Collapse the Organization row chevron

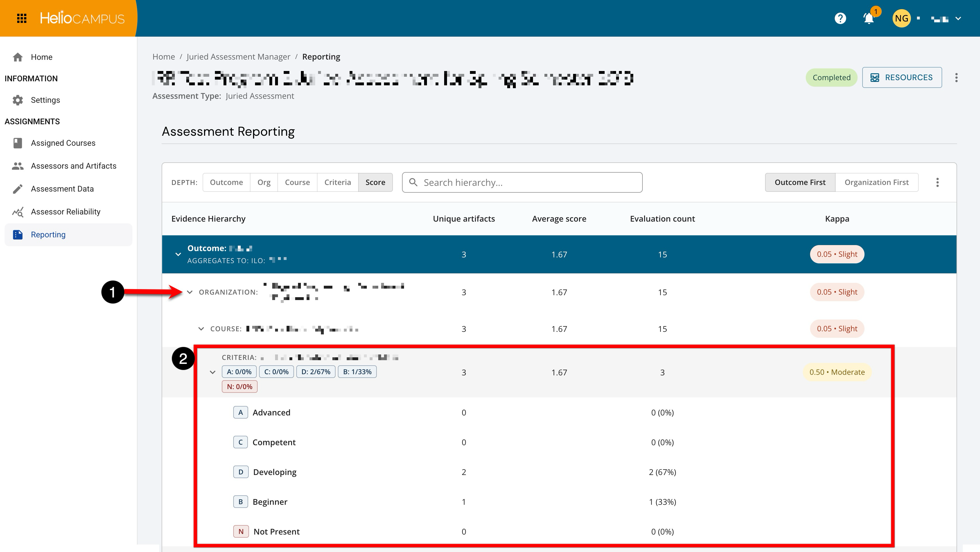click(190, 292)
